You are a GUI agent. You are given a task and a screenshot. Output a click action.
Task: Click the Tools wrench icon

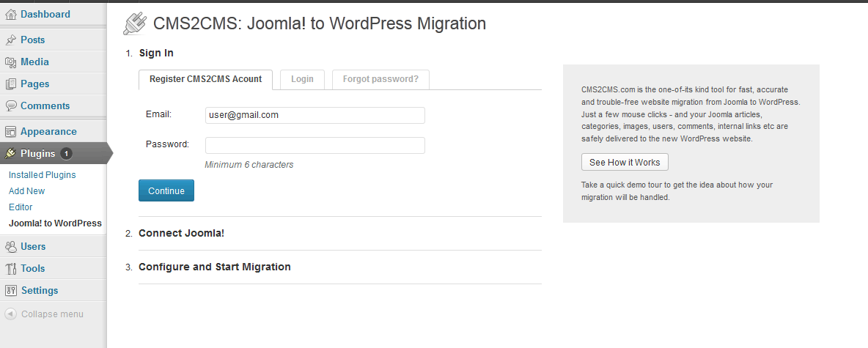tap(10, 268)
